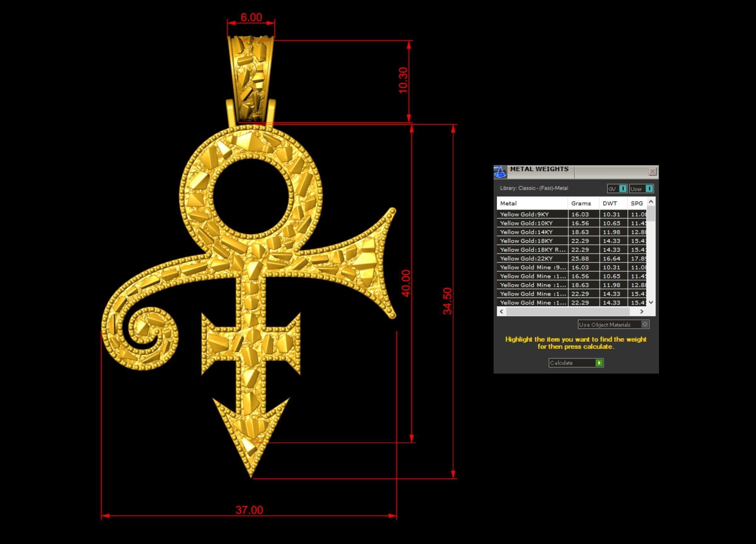Click DWT value 16.64 in 22KY row
The image size is (756, 544).
[x=611, y=258]
